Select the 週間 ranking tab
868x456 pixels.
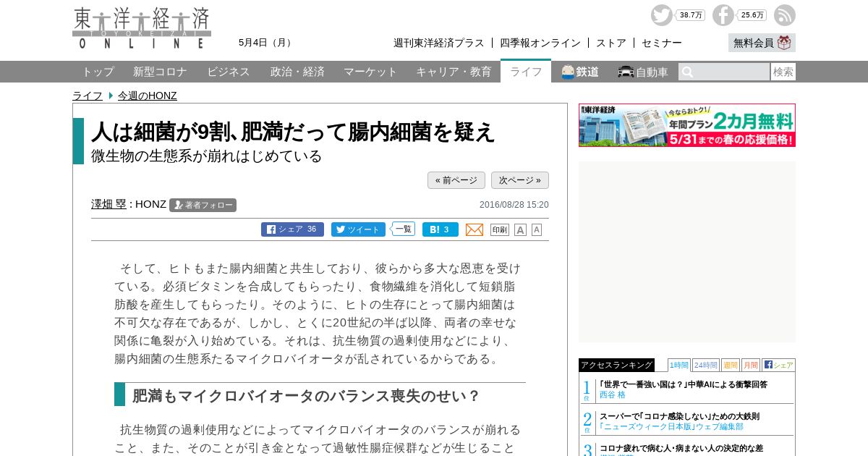pyautogui.click(x=731, y=365)
